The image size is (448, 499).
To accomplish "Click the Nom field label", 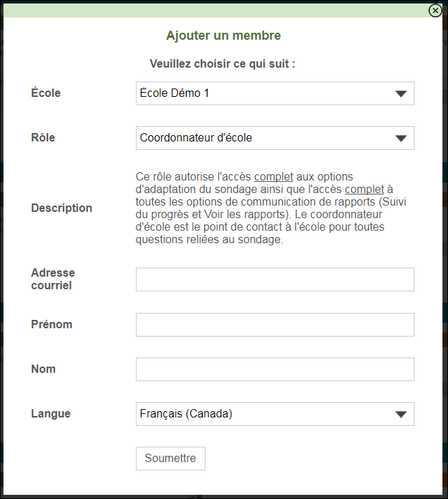I will point(43,369).
